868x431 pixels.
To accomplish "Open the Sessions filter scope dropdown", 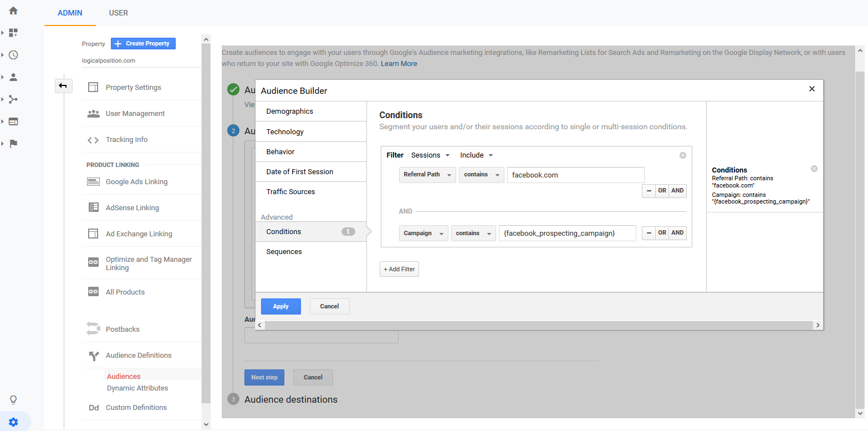I will (x=431, y=155).
